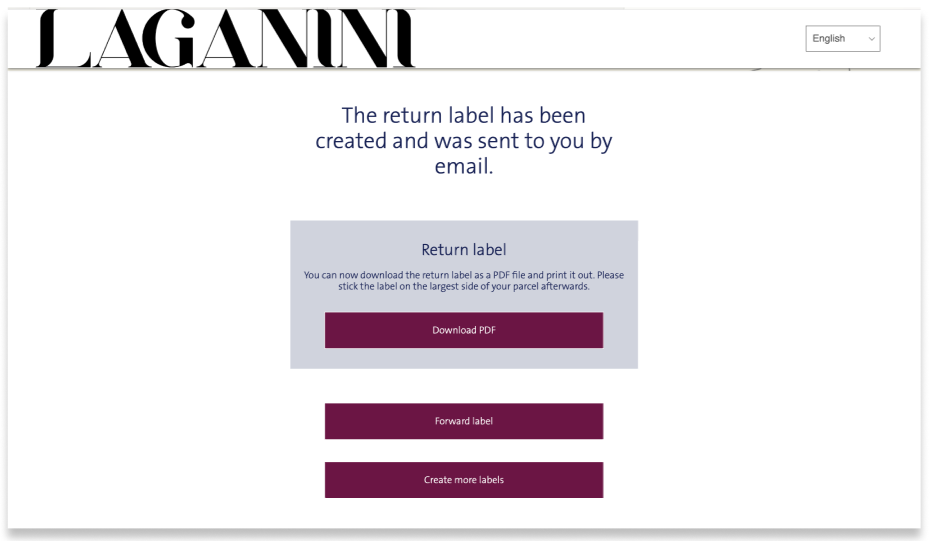The height and width of the screenshot is (541, 930).
Task: Select Create more labels
Action: [463, 480]
